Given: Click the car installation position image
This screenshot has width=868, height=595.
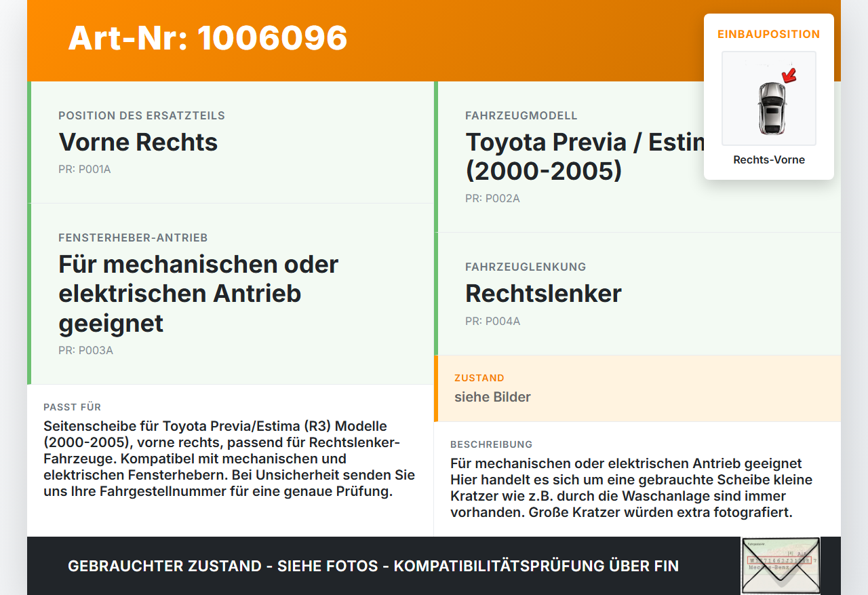Looking at the screenshot, I should click(769, 98).
